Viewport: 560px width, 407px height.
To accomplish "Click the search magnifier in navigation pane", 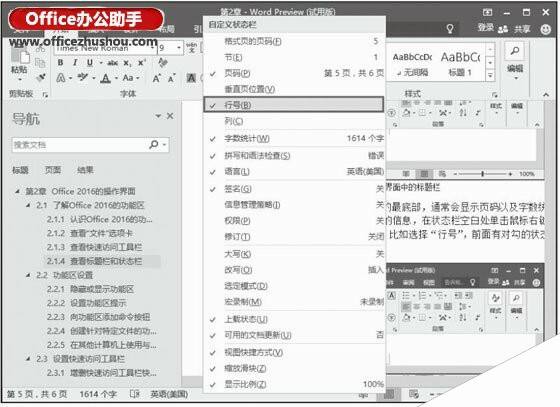I will pyautogui.click(x=154, y=144).
